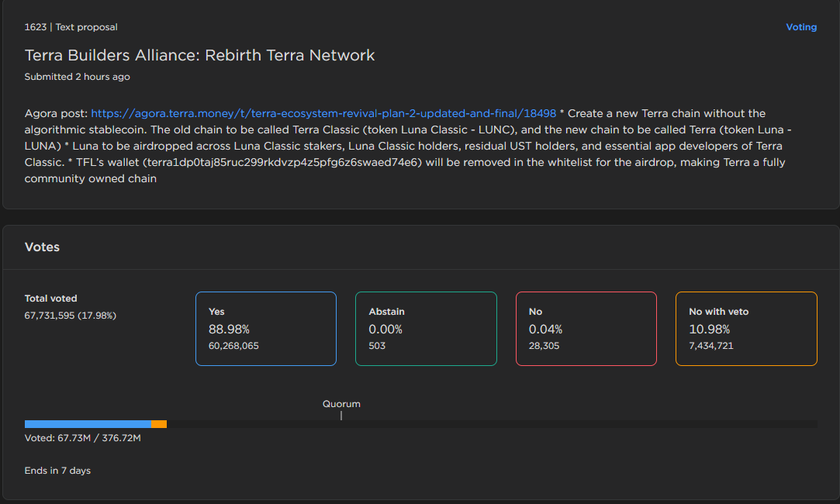Screen dimensions: 840x504
Task: Select the No vote card
Action: [x=586, y=328]
